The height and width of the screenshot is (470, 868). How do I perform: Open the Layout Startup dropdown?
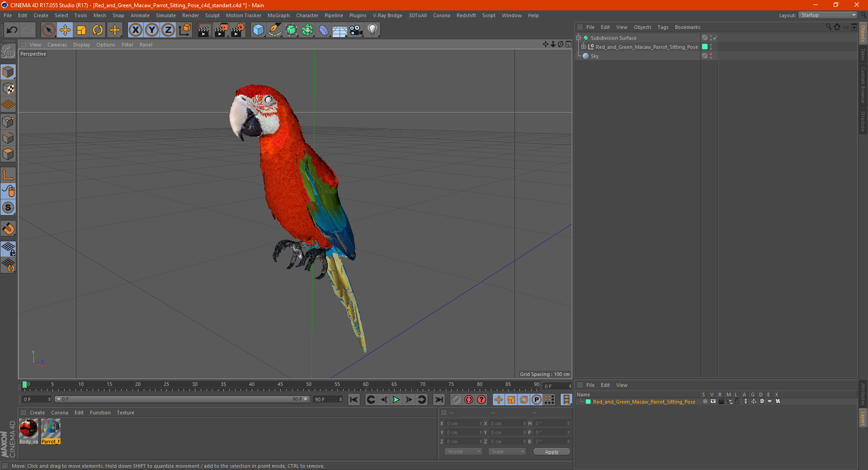(828, 15)
